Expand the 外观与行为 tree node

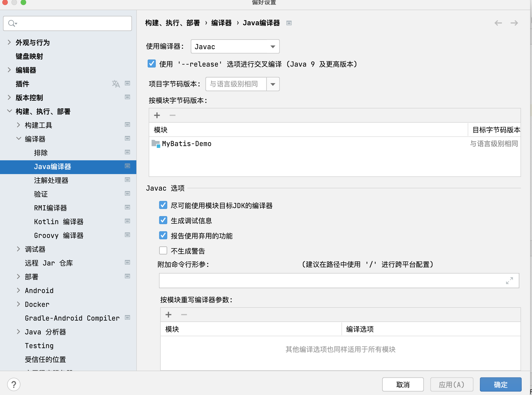[x=9, y=42]
